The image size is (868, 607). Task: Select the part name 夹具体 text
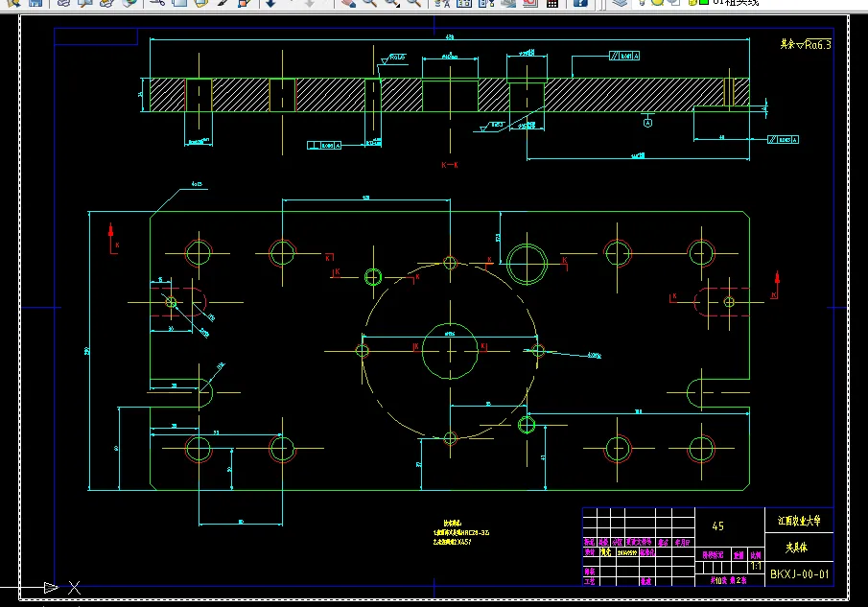[x=797, y=548]
